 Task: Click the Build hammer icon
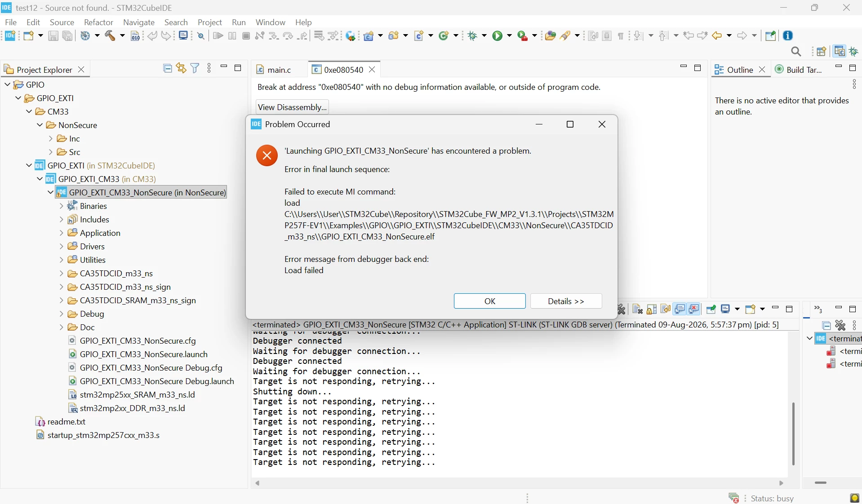click(110, 36)
